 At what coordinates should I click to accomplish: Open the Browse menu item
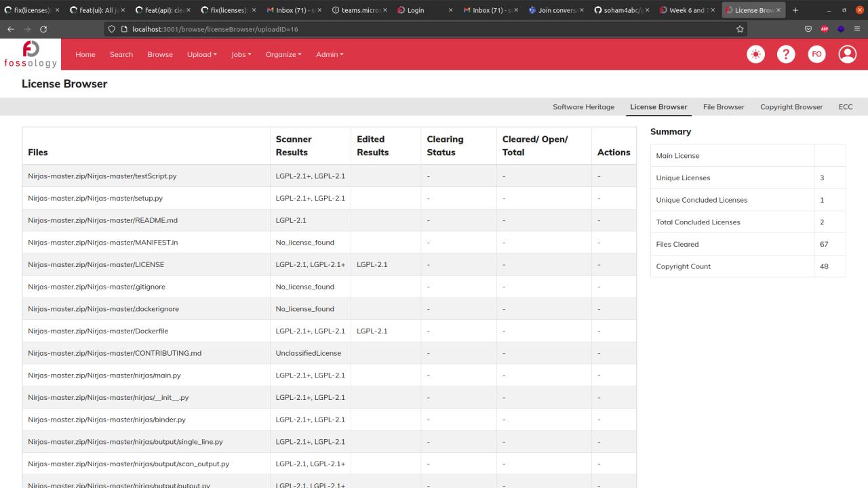click(160, 54)
